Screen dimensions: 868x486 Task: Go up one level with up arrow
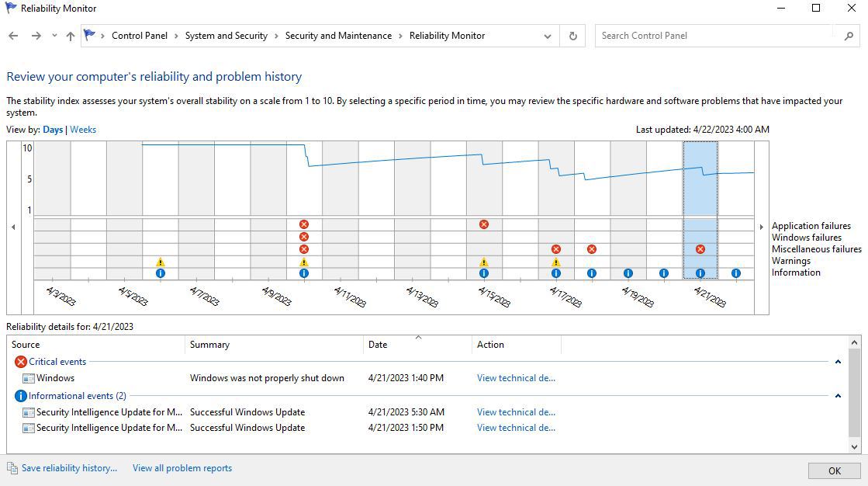tap(71, 36)
